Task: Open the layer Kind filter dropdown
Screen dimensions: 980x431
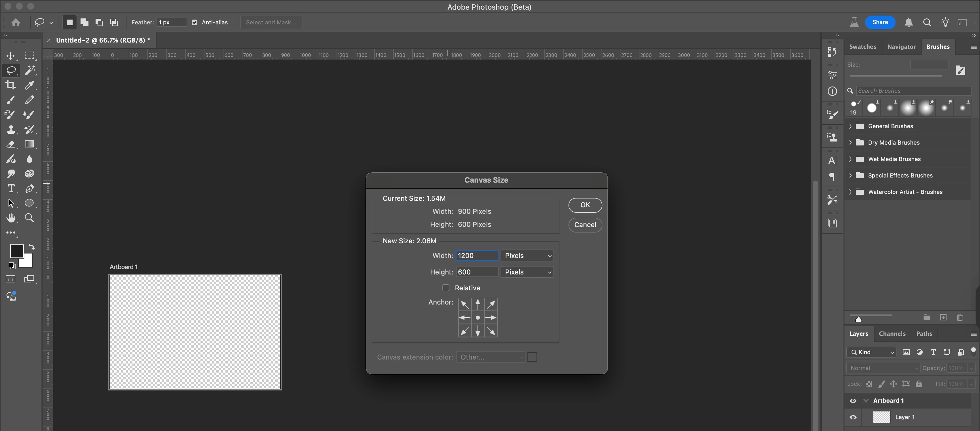Action: [871, 352]
